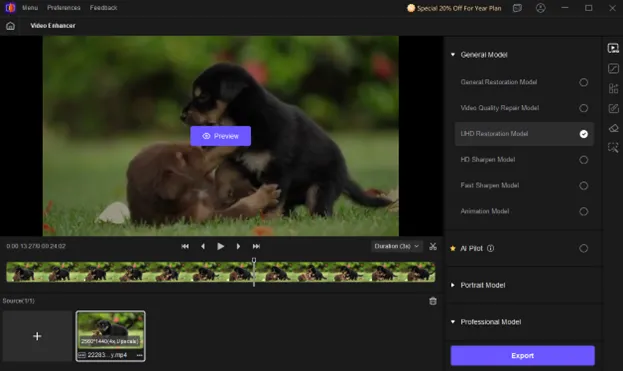Click the app logo icon
The width and height of the screenshot is (623, 371).
click(10, 8)
